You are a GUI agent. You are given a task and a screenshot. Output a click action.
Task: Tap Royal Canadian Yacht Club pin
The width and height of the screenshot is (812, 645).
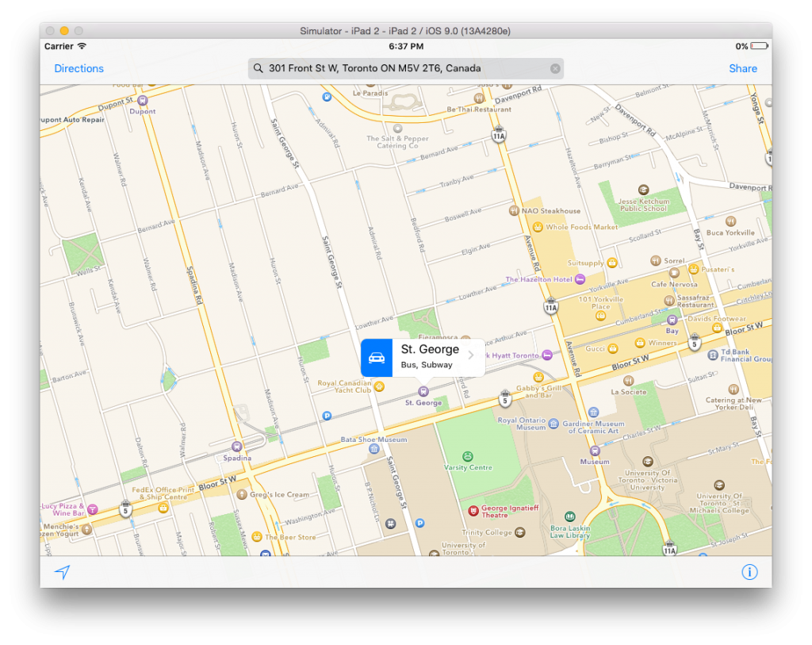[379, 386]
